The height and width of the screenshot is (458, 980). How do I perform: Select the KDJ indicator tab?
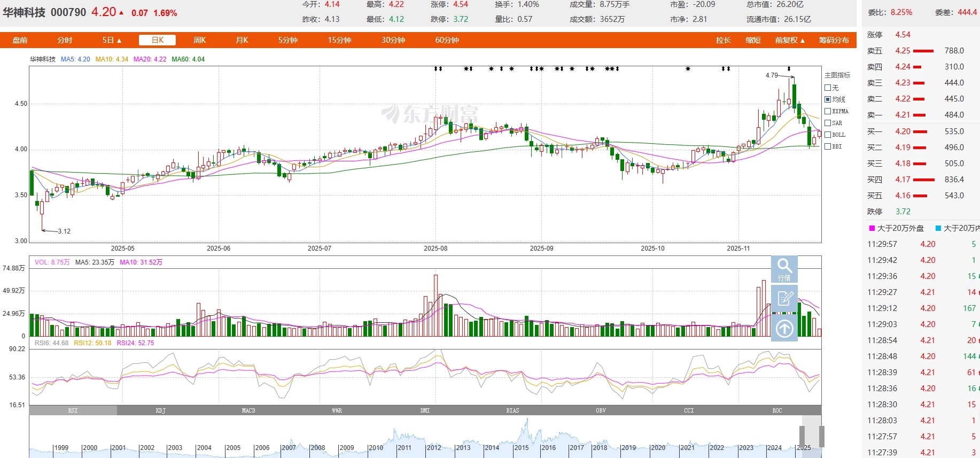tap(161, 410)
